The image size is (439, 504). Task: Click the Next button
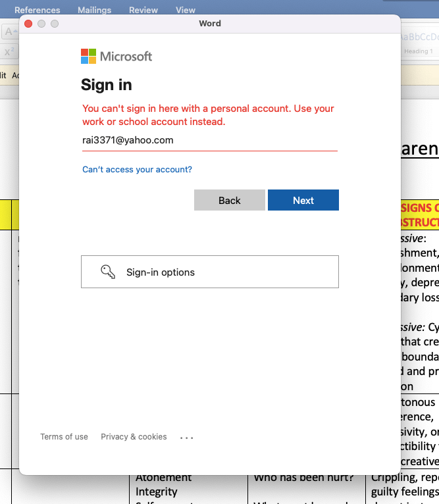pos(303,200)
